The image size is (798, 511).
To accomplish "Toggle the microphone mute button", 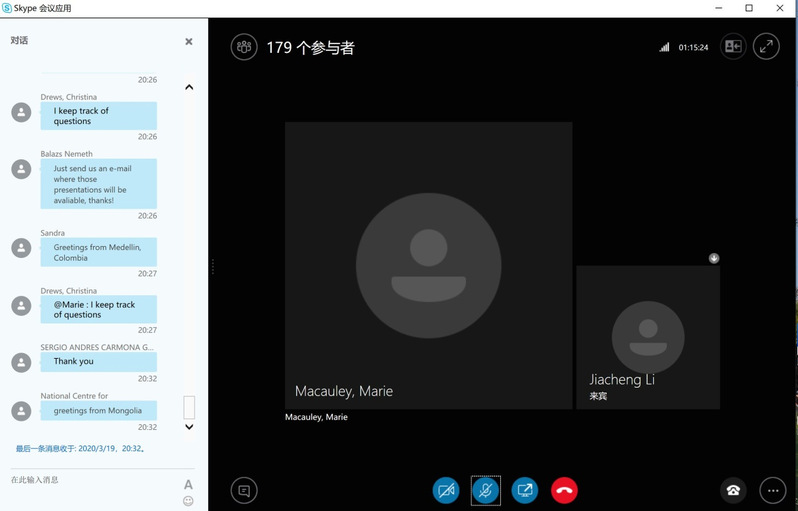I will pos(485,490).
